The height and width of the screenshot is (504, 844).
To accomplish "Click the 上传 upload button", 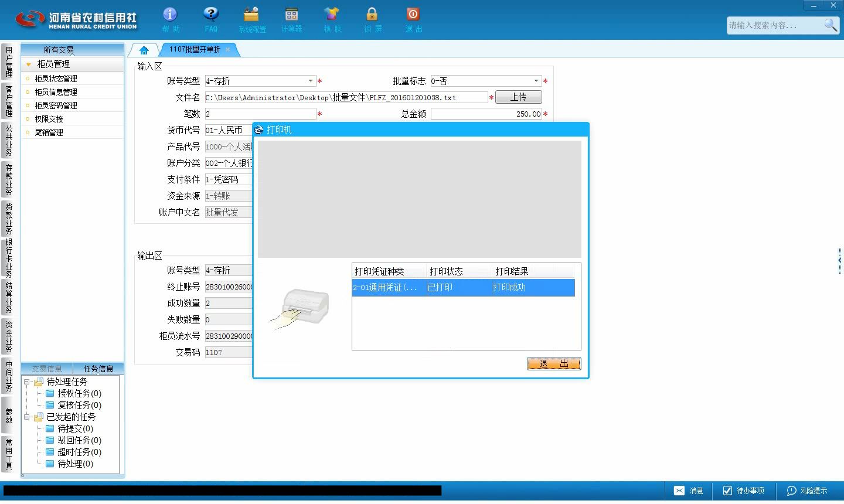I will point(519,97).
